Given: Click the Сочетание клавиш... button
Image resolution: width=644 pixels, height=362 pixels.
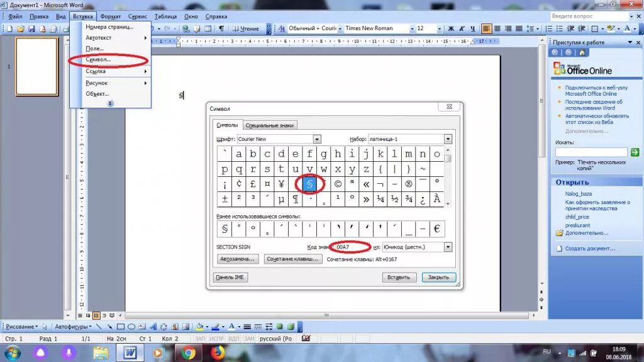Looking at the screenshot, I should [x=292, y=259].
